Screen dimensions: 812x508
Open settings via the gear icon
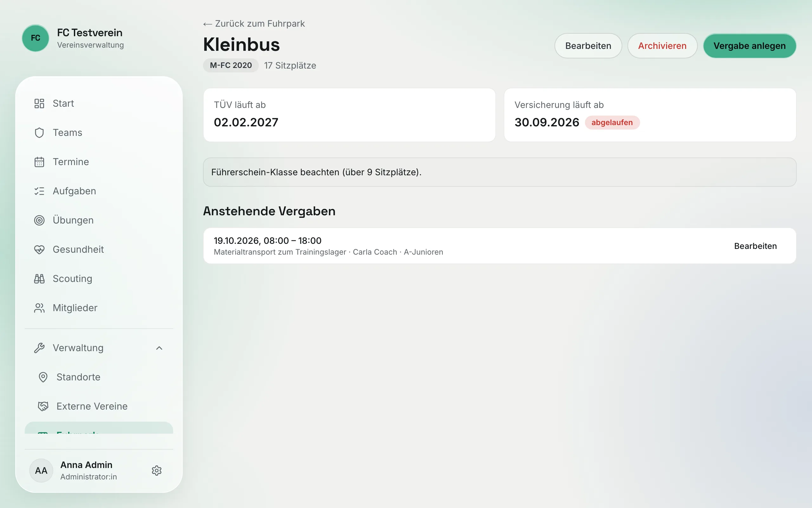pyautogui.click(x=157, y=470)
